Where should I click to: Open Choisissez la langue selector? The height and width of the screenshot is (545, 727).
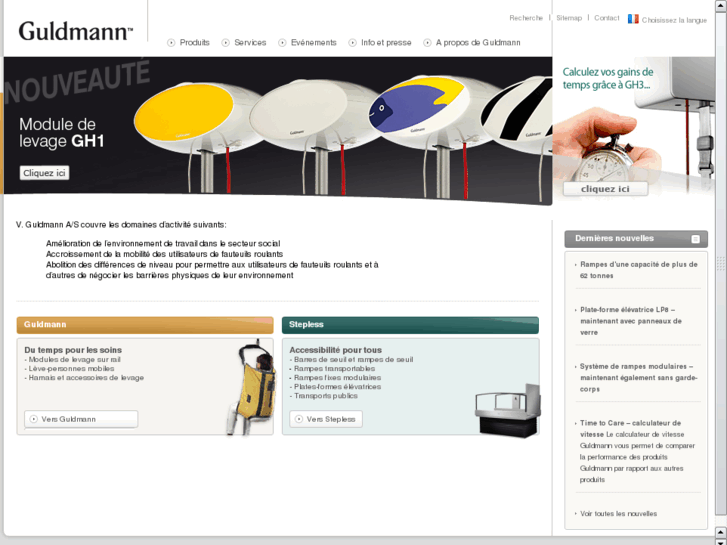(x=674, y=20)
